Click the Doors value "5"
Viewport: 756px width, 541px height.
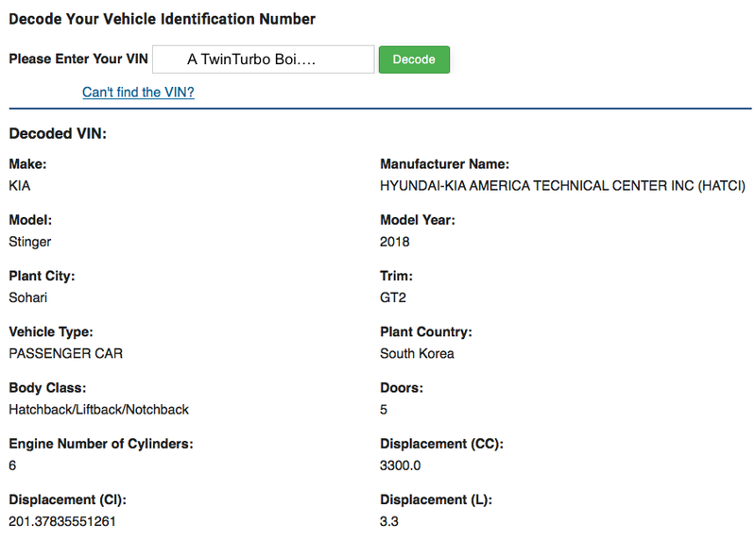pos(384,410)
